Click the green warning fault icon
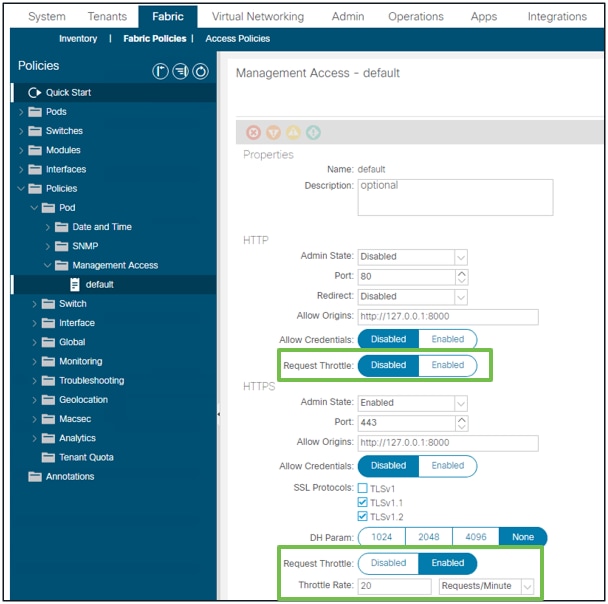Screen dimensions: 608x604 tap(313, 133)
